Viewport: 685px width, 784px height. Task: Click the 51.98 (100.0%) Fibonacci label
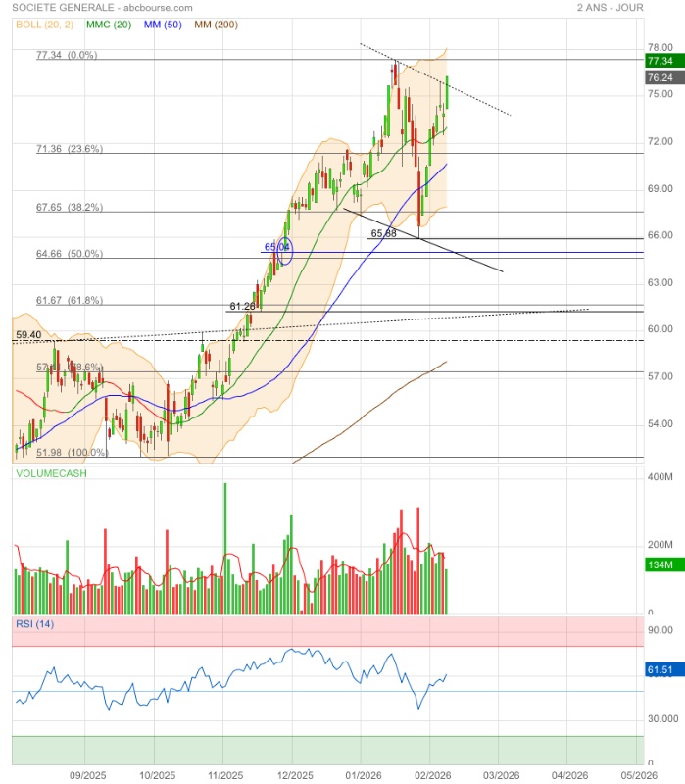coord(72,452)
